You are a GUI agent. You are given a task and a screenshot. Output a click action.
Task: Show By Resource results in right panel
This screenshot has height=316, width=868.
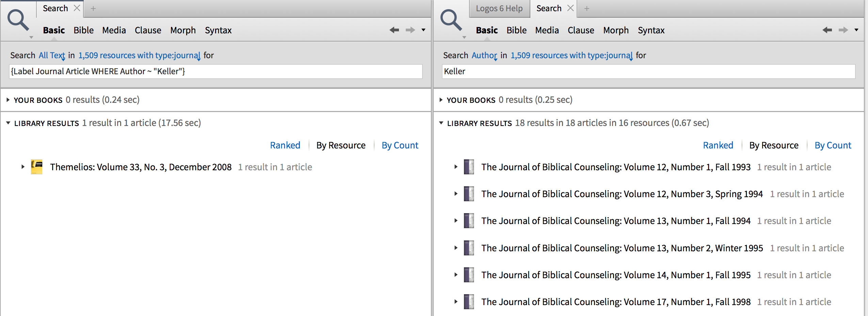coord(774,145)
